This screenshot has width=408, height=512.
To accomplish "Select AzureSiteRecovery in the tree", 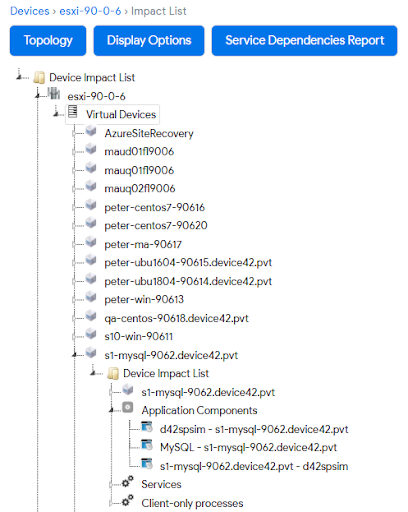I will coord(149,133).
